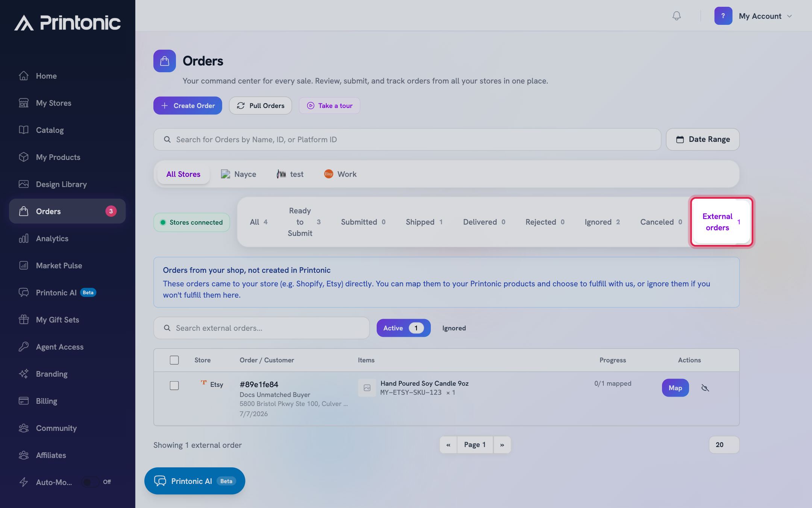This screenshot has height=508, width=812.
Task: Click the Orders badge showing 3
Action: (x=111, y=211)
